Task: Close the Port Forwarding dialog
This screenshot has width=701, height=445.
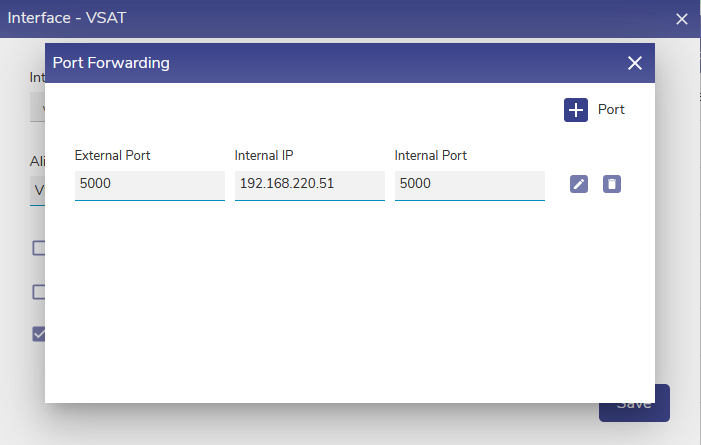Action: [x=634, y=63]
